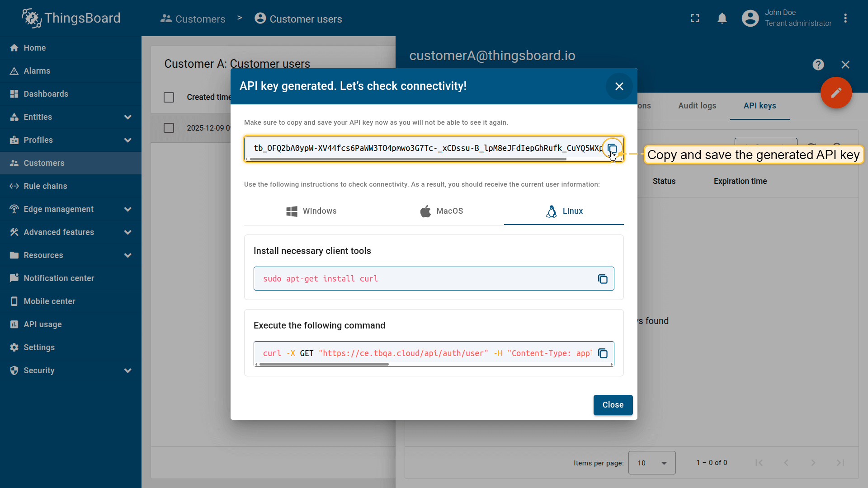Check the 2025-12-09 user row checkbox
Viewport: 868px width, 488px height.
coord(169,128)
